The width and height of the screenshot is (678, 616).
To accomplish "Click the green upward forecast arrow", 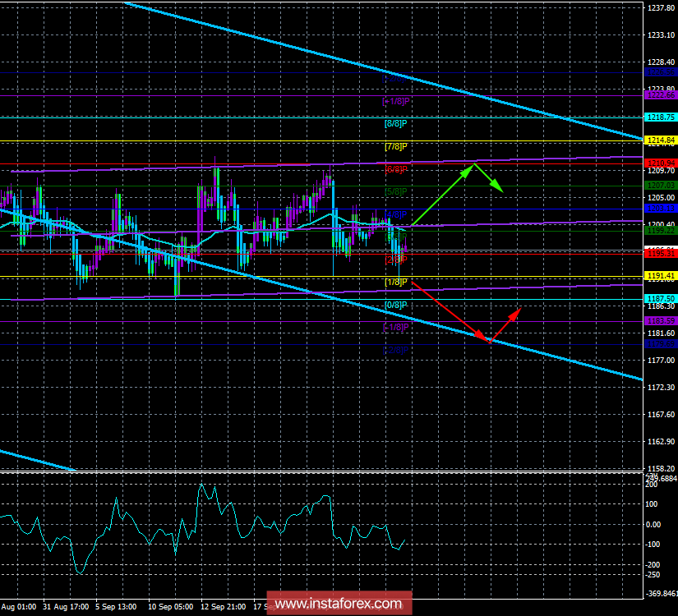I will [442, 195].
